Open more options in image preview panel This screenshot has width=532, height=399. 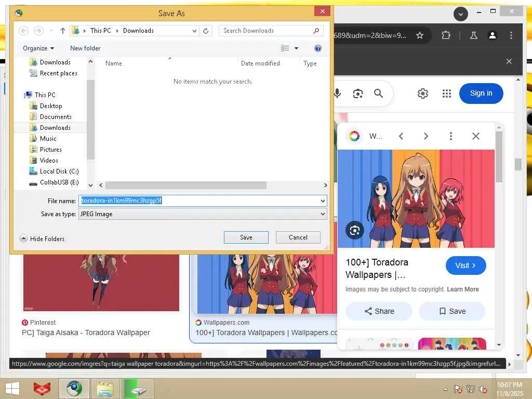(x=450, y=136)
